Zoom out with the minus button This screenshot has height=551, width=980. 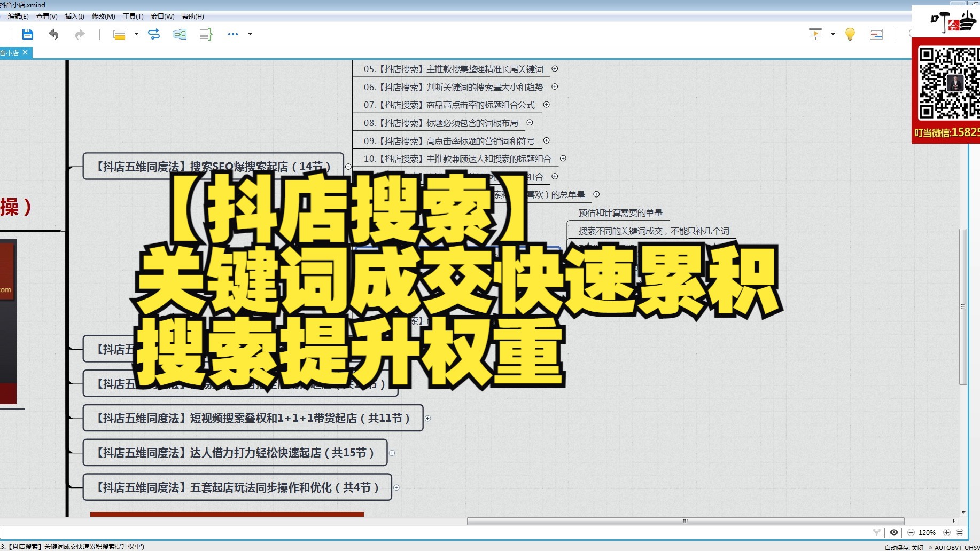point(911,532)
